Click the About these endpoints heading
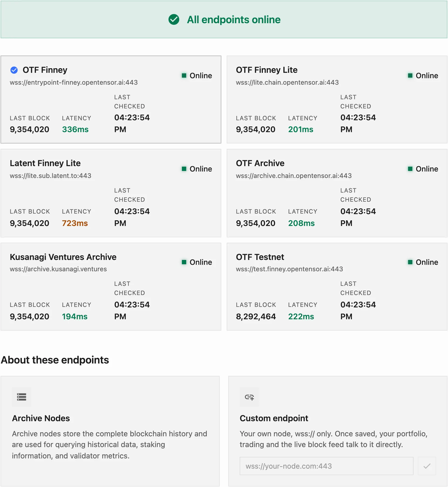This screenshot has width=448, height=487. (55, 360)
